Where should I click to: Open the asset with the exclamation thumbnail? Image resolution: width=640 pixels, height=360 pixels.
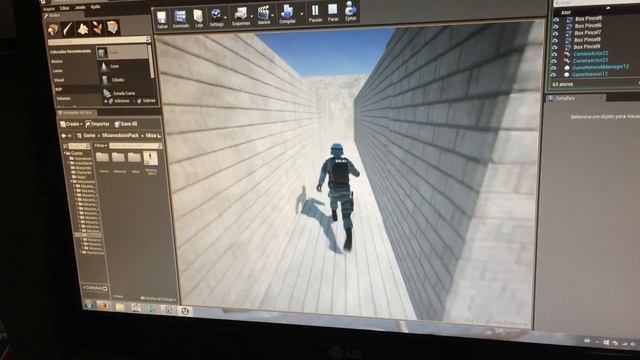(150, 159)
